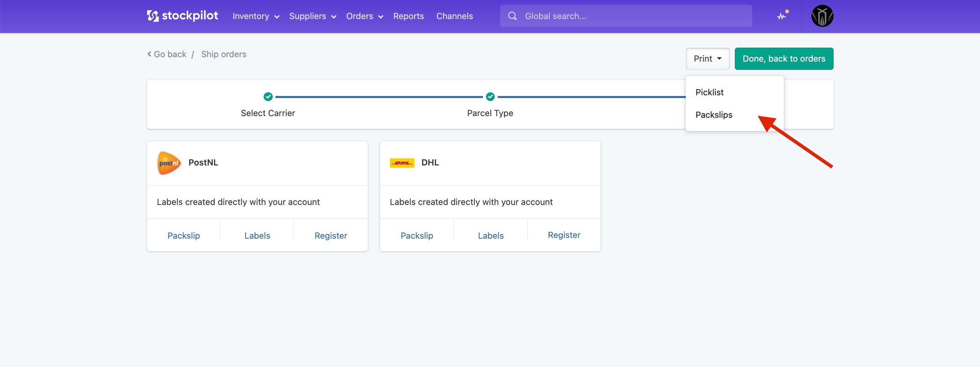This screenshot has width=980, height=367.
Task: Open PostNL Packslip link
Action: point(184,235)
